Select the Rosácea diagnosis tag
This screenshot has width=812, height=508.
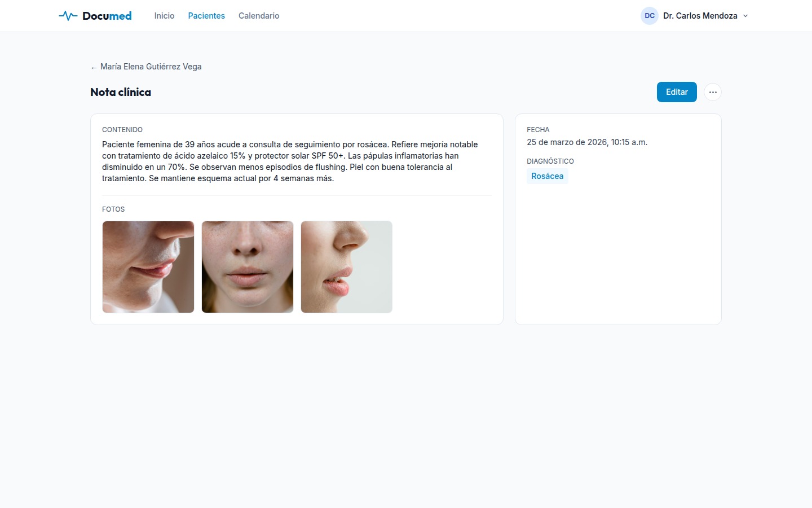547,176
